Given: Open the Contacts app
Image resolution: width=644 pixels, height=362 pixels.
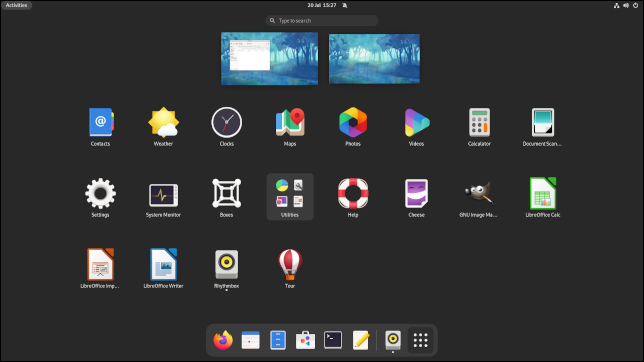Looking at the screenshot, I should pos(100,127).
